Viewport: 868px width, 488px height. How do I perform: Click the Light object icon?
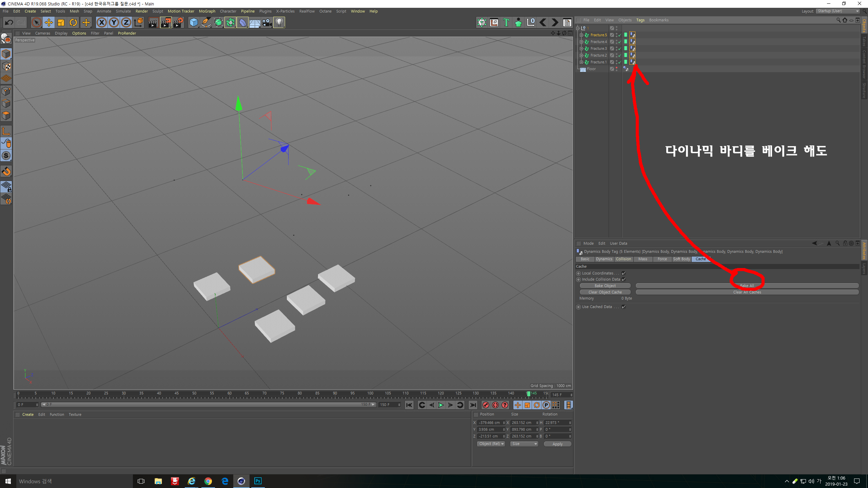(x=279, y=23)
